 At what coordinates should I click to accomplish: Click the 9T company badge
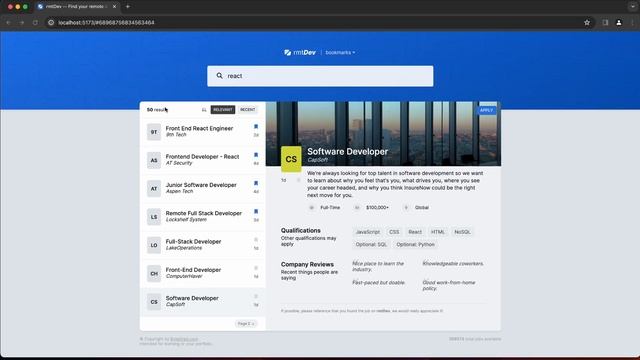[154, 132]
